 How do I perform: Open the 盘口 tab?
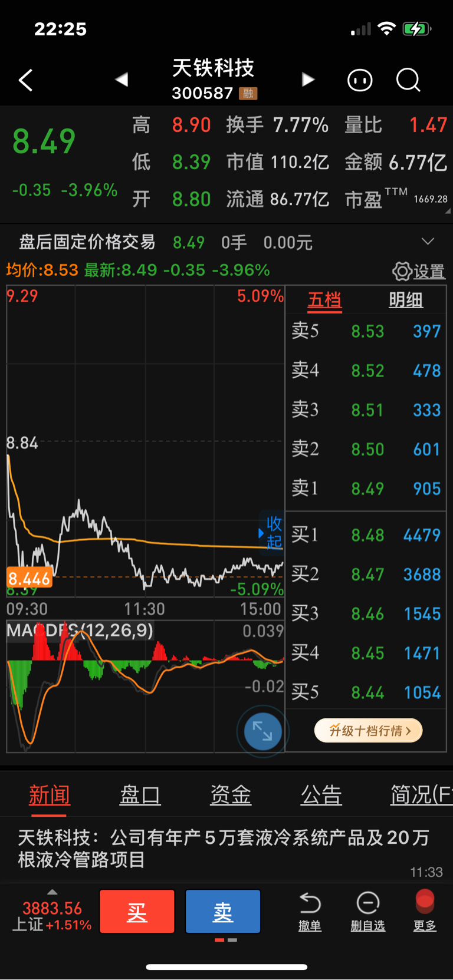click(x=140, y=796)
